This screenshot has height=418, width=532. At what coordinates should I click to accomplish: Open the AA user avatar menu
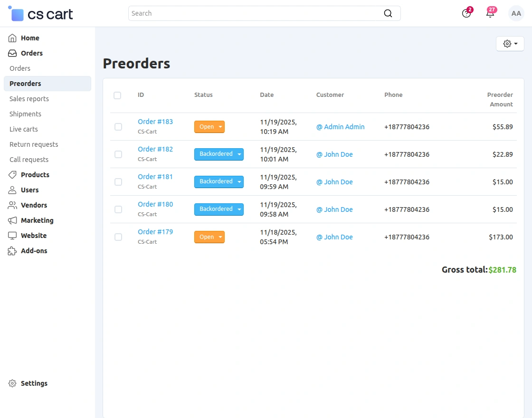(x=516, y=13)
